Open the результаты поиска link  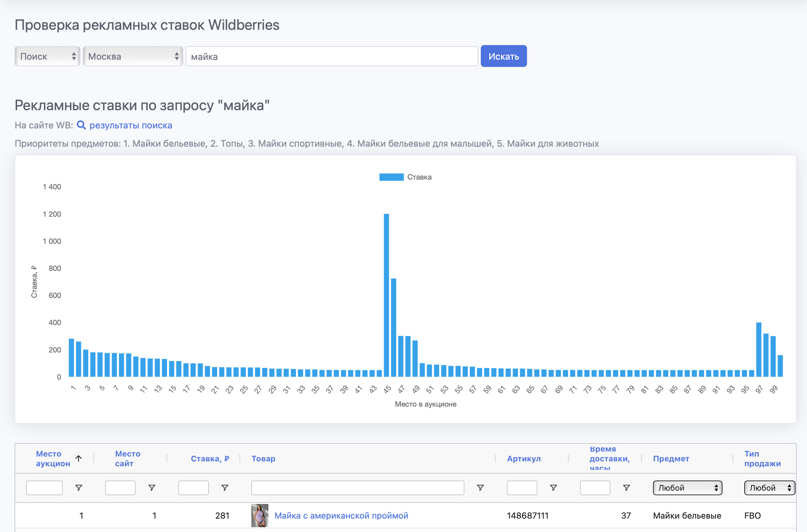click(x=130, y=125)
